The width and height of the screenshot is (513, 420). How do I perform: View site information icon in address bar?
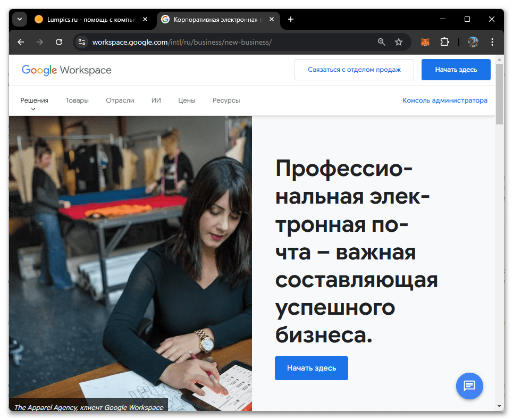[x=82, y=42]
